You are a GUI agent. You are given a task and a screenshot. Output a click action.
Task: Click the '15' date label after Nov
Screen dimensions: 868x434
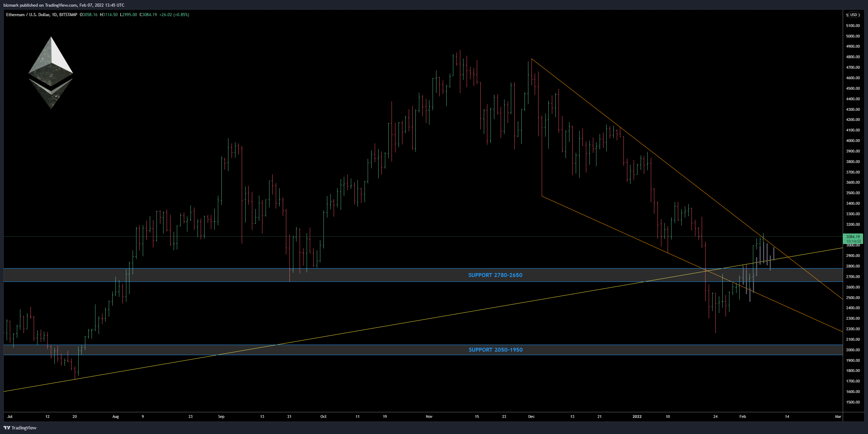[477, 416]
